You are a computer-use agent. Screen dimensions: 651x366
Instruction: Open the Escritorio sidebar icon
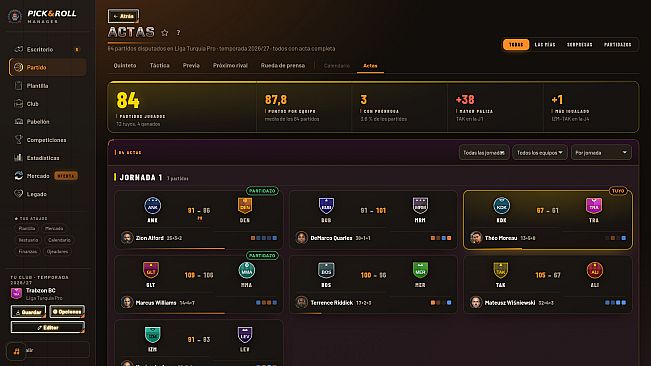tap(19, 49)
